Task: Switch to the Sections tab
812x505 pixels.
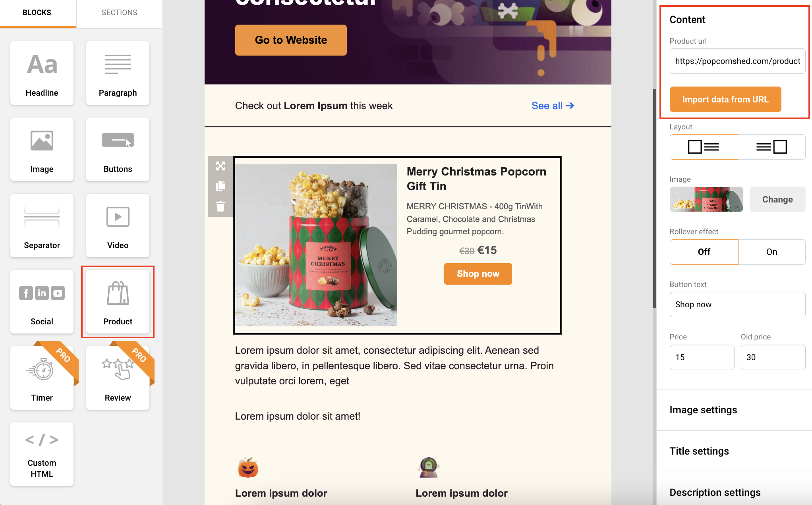Action: pos(120,13)
